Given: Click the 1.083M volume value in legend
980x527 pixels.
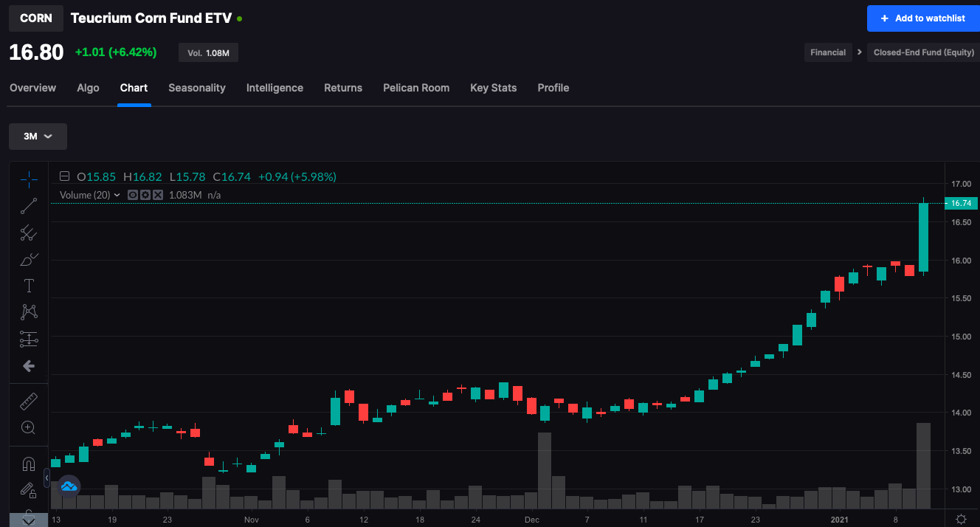Looking at the screenshot, I should tap(185, 195).
